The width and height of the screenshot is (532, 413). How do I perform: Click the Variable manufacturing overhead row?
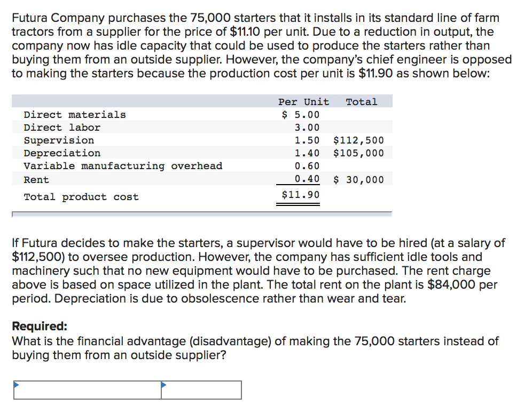click(123, 165)
